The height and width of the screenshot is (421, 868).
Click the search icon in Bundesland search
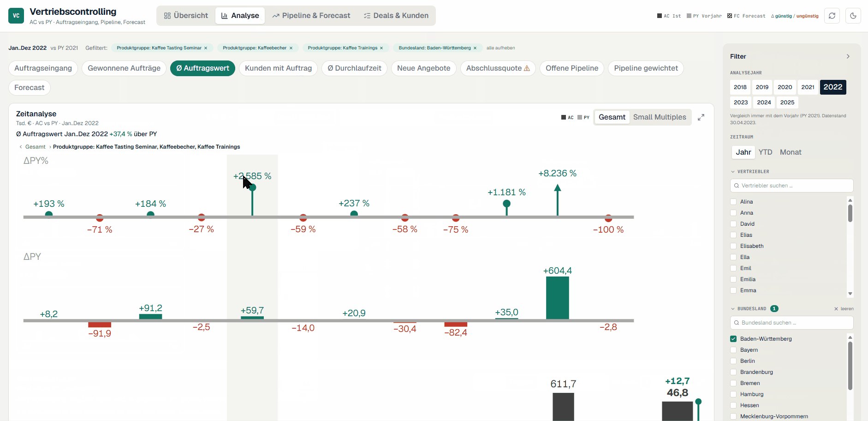point(737,323)
